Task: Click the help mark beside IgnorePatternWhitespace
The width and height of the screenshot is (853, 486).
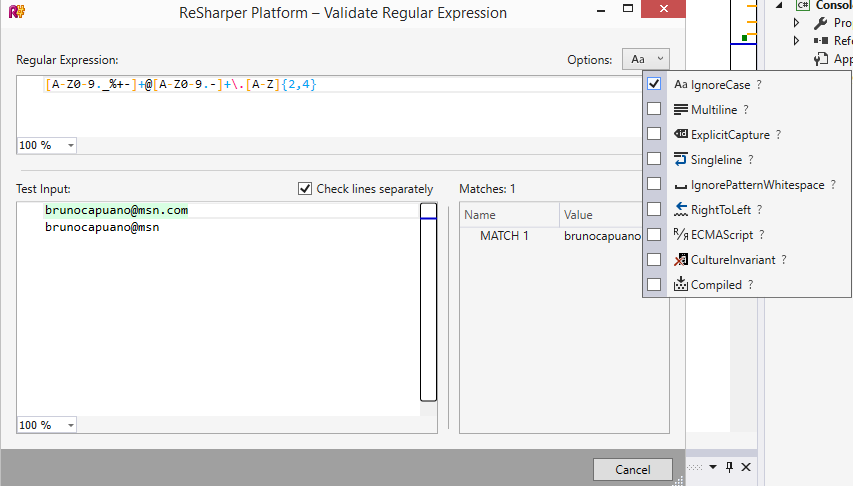Action: (833, 185)
